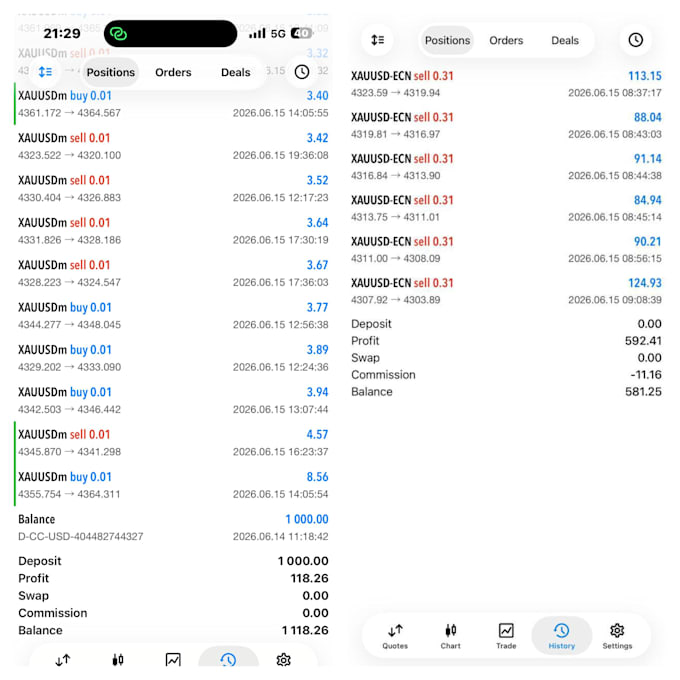Tap the sort icon in left phone screen

(x=45, y=72)
